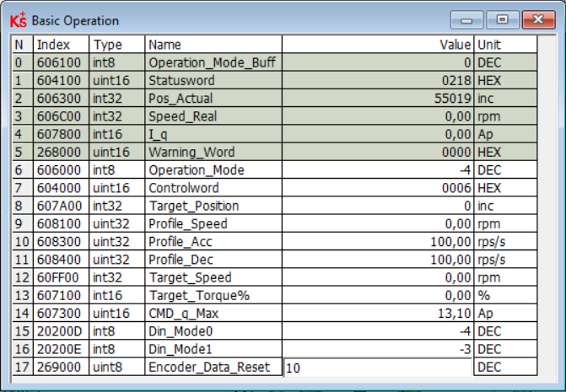Click the Target_Position value cell

(x=377, y=206)
